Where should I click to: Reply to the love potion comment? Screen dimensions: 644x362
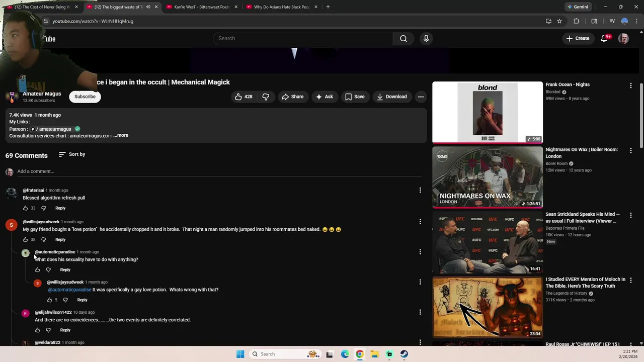[x=60, y=240]
